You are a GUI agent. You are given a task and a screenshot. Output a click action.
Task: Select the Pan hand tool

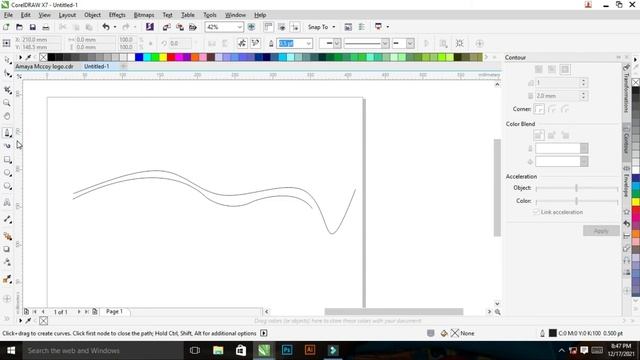7,116
